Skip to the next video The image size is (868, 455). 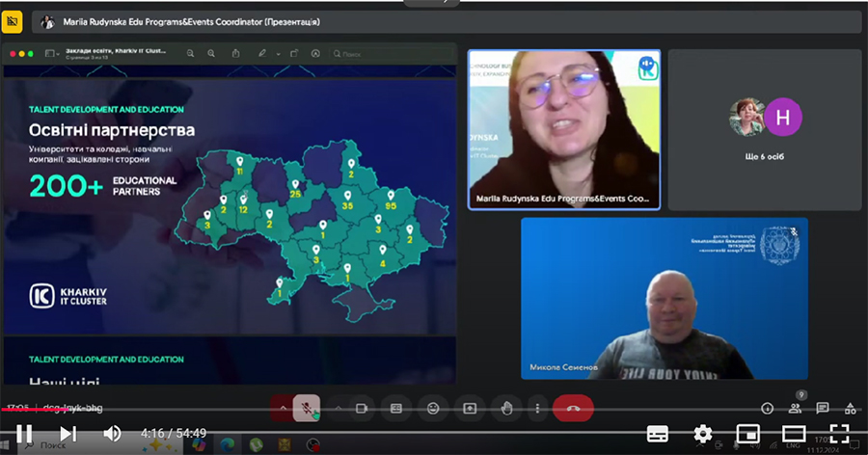coord(68,434)
